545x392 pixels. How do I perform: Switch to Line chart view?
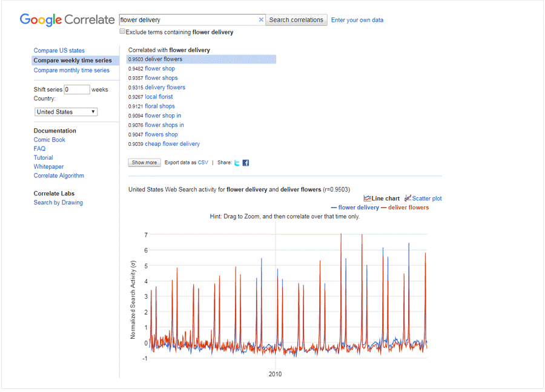point(381,198)
